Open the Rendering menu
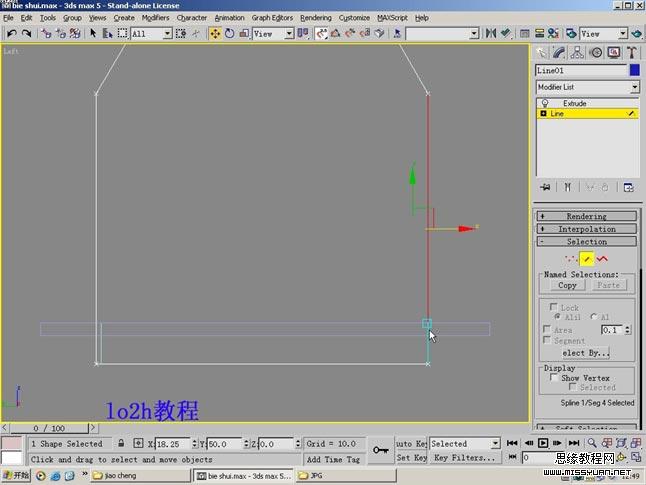646x485 pixels. coord(316,18)
